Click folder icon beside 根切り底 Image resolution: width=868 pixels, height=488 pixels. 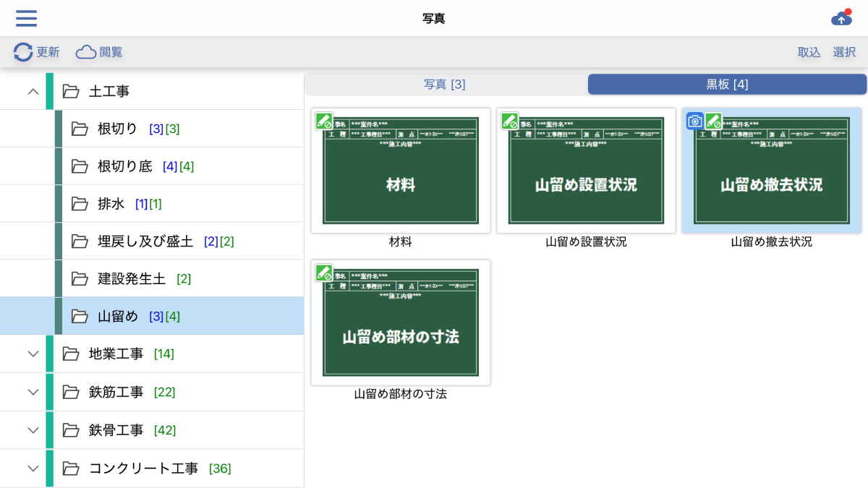click(80, 166)
